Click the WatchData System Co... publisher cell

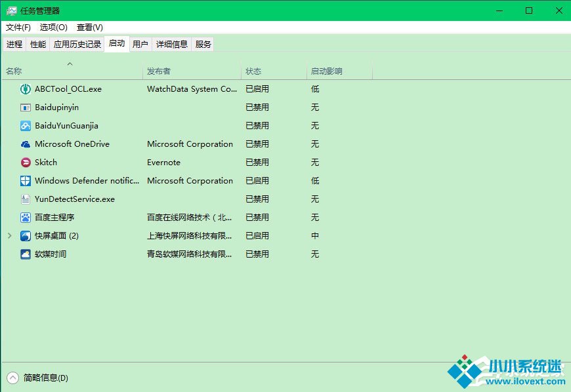point(192,89)
